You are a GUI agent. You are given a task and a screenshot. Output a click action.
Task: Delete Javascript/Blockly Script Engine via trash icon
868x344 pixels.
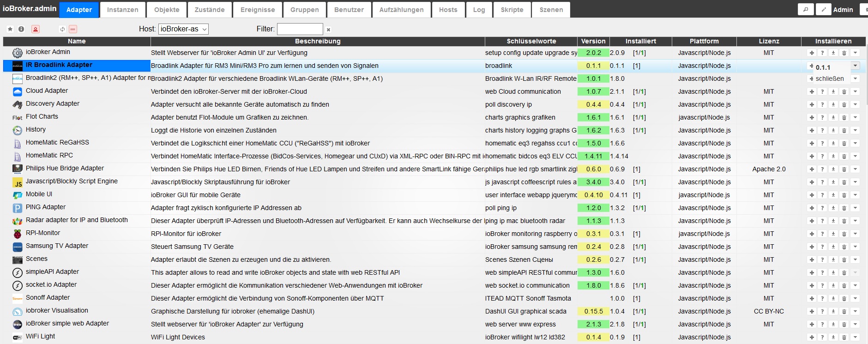[844, 182]
